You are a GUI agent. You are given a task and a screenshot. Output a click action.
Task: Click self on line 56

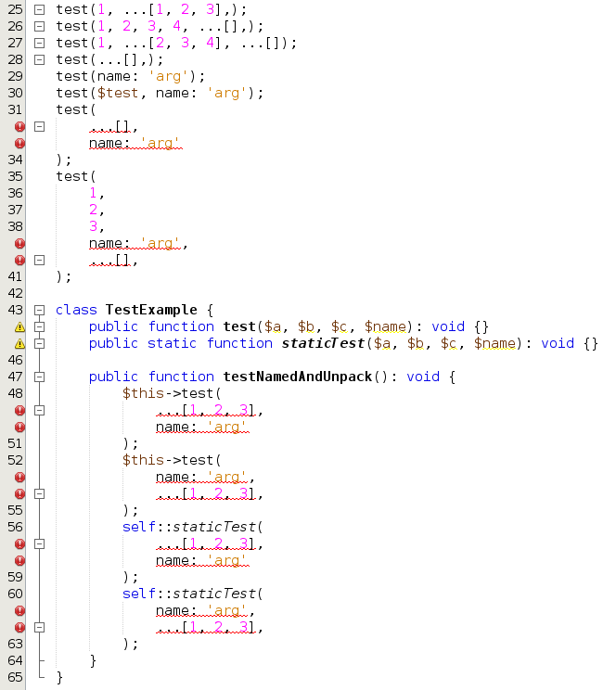point(139,527)
